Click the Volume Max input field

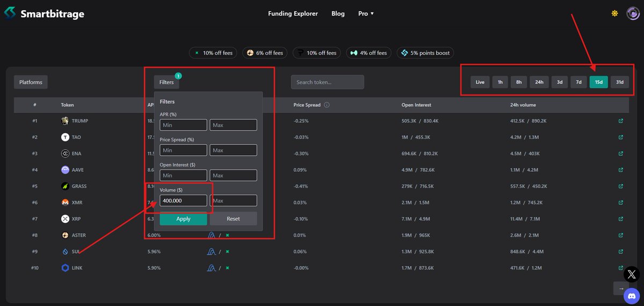coord(233,200)
